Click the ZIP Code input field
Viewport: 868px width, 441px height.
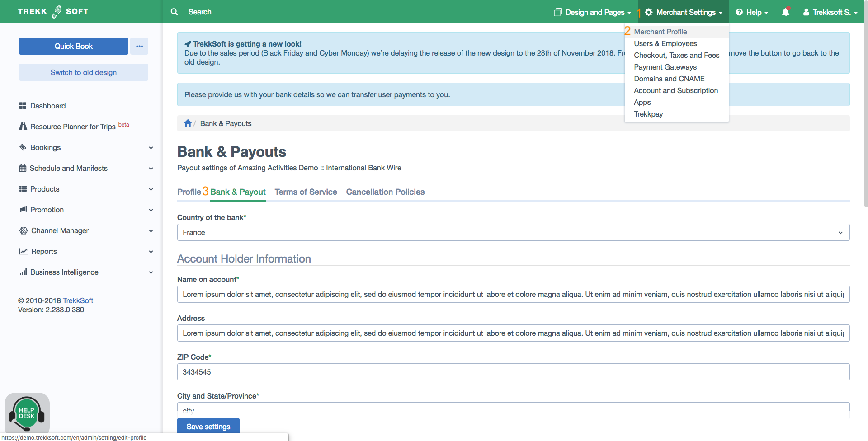click(513, 372)
